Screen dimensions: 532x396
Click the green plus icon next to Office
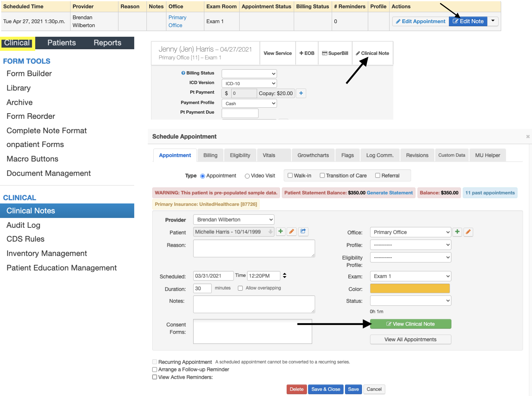[457, 232]
